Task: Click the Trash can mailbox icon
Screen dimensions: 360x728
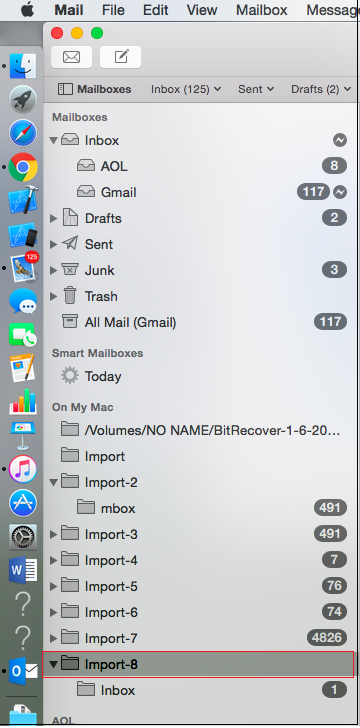Action: (70, 296)
